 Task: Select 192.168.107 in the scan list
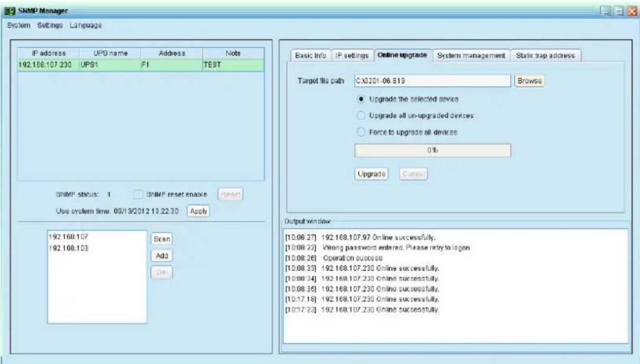click(x=68, y=237)
